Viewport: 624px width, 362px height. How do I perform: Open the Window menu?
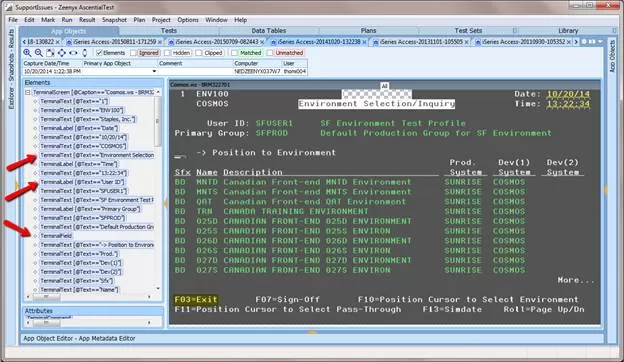pyautogui.click(x=216, y=20)
